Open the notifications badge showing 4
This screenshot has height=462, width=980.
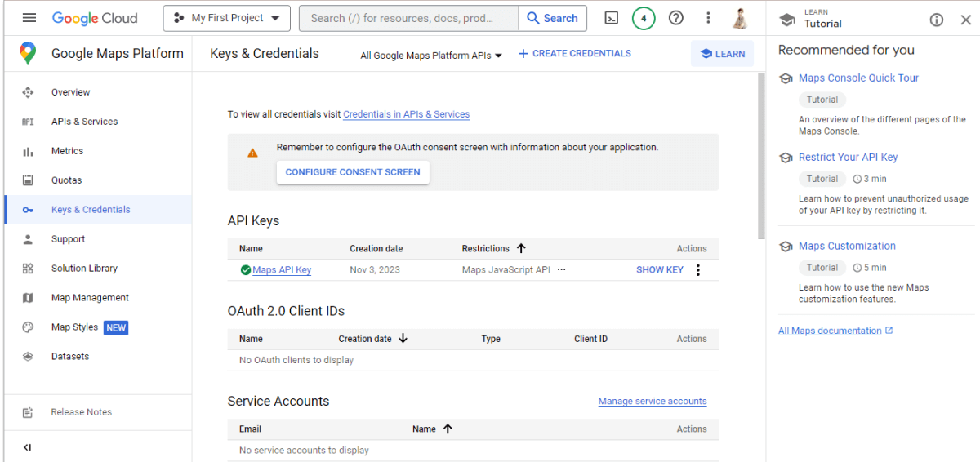coord(644,18)
